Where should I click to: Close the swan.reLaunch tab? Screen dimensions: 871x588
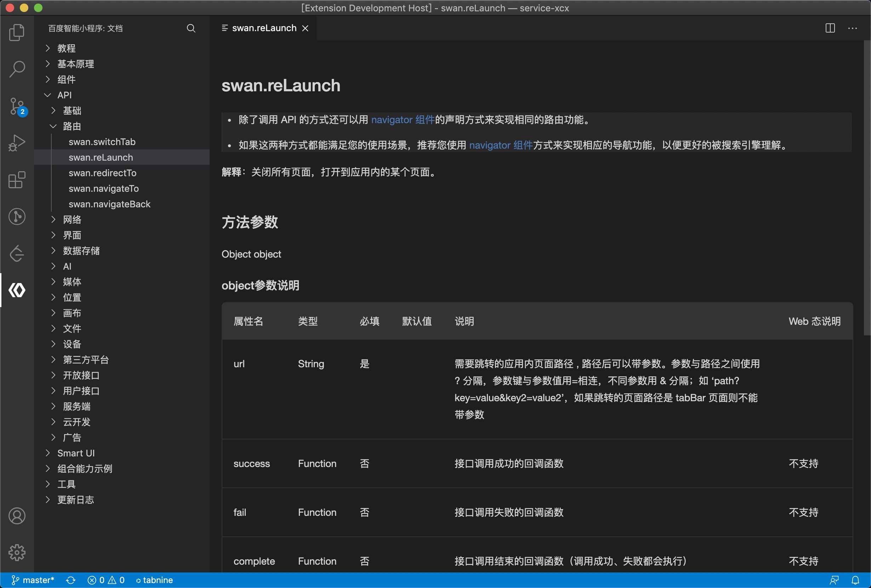(x=306, y=28)
